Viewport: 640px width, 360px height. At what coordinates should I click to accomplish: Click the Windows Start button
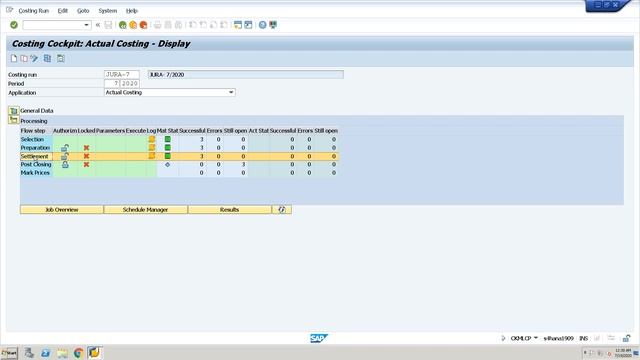pyautogui.click(x=9, y=353)
